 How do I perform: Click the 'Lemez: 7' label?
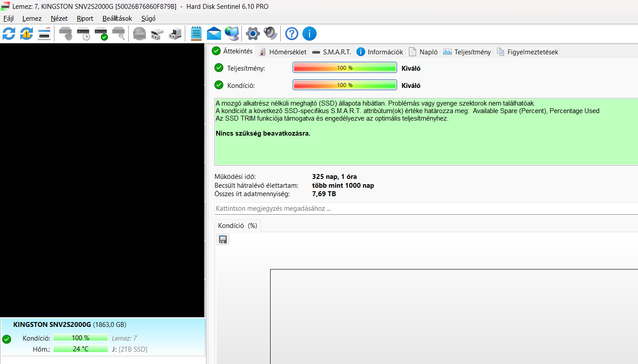(x=124, y=338)
